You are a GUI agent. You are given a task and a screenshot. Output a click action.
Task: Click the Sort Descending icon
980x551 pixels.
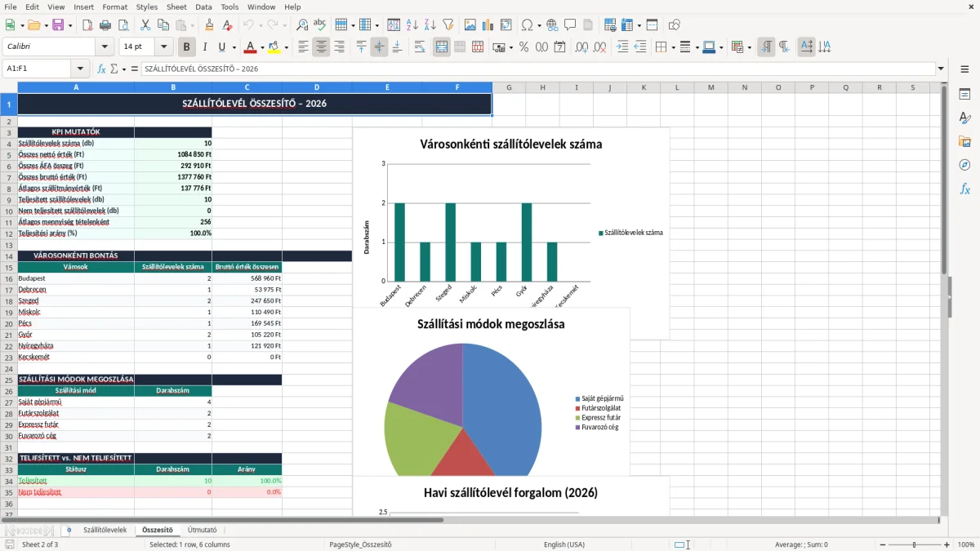[x=430, y=25]
